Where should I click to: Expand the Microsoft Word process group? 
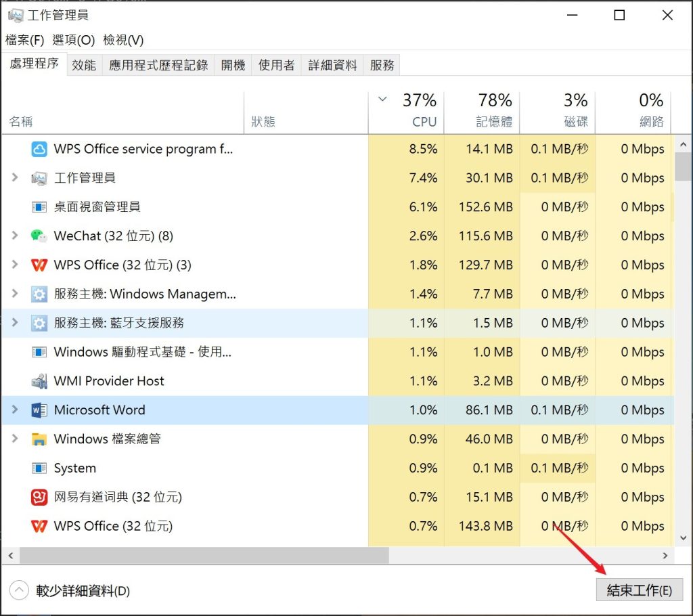click(15, 410)
